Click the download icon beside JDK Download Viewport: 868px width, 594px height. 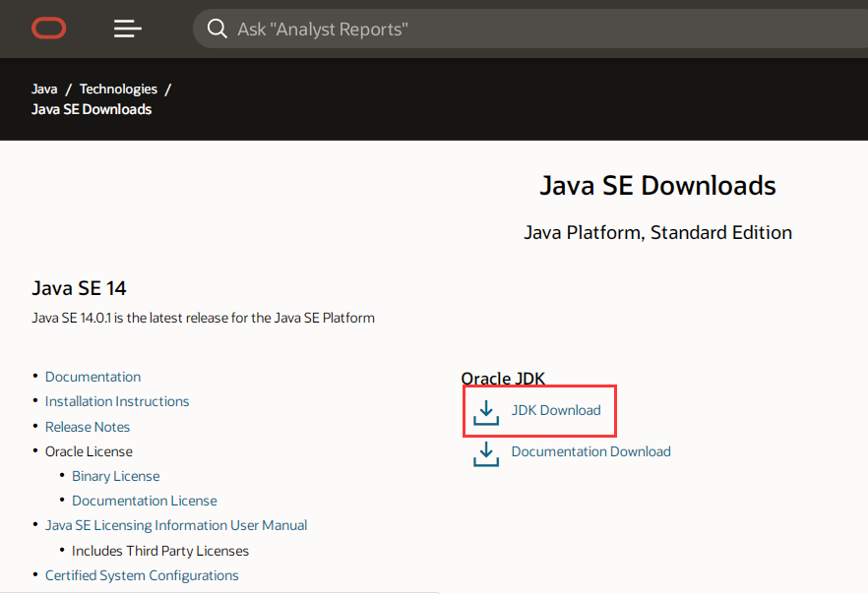click(x=486, y=413)
